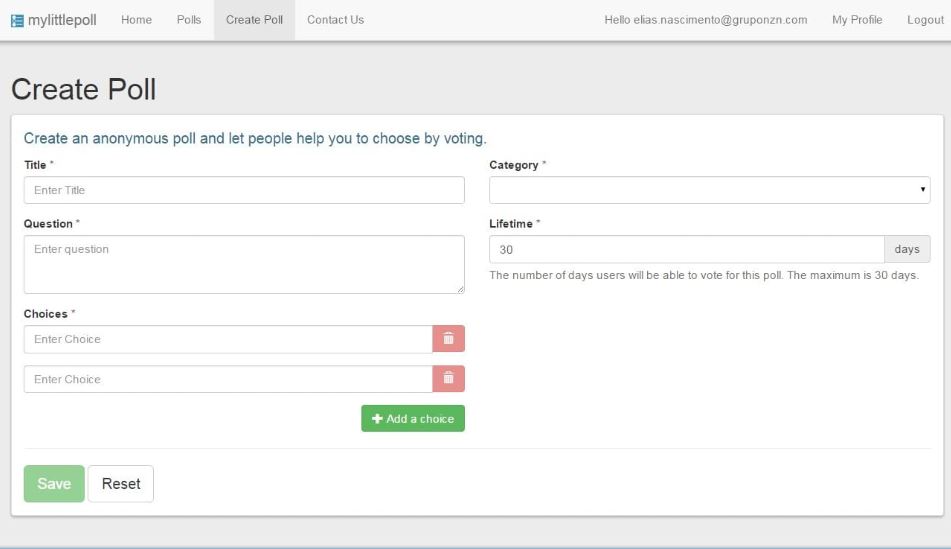Image resolution: width=951 pixels, height=549 pixels.
Task: Click the Lifetime field label
Action: 511,224
